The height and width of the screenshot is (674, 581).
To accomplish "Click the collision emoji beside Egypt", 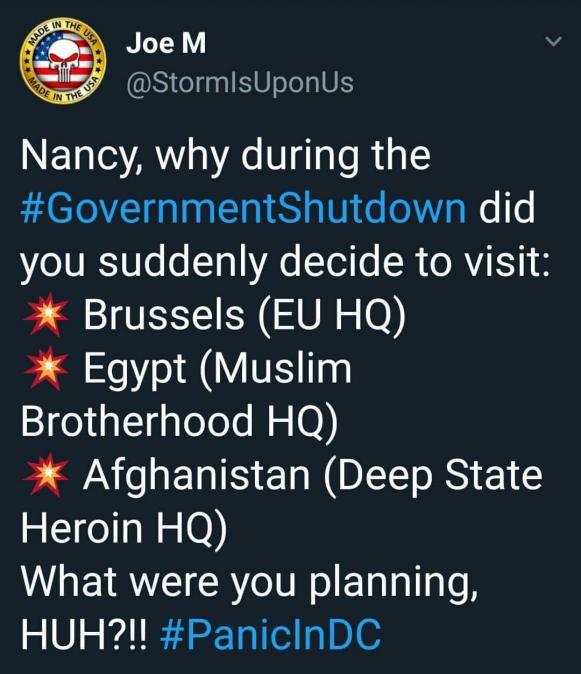I will coord(46,368).
